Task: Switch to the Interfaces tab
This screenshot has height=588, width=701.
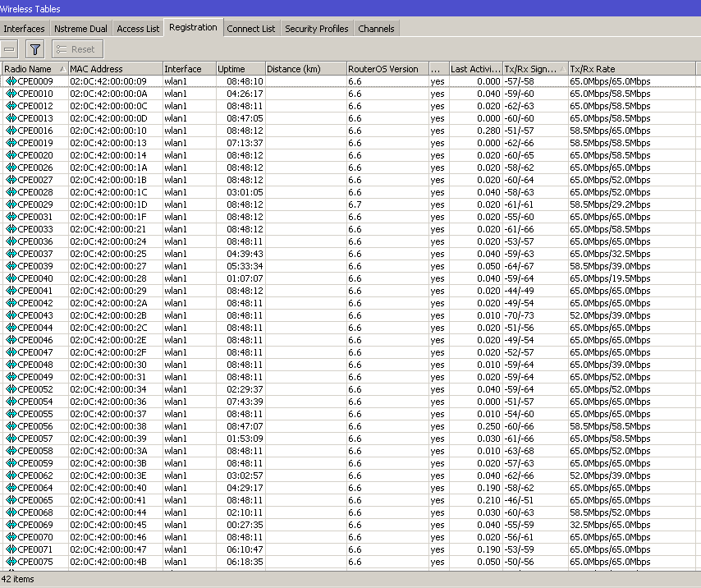Action: pyautogui.click(x=24, y=28)
